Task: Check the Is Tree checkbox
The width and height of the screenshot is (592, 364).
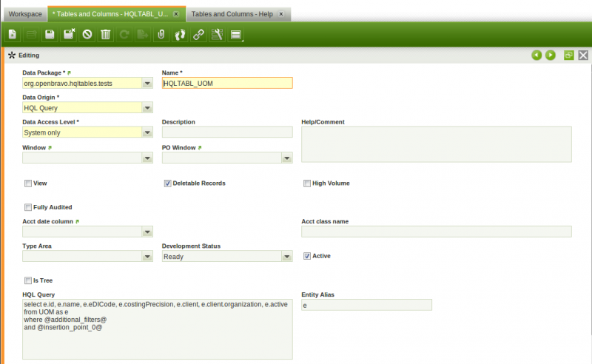Action: 28,281
